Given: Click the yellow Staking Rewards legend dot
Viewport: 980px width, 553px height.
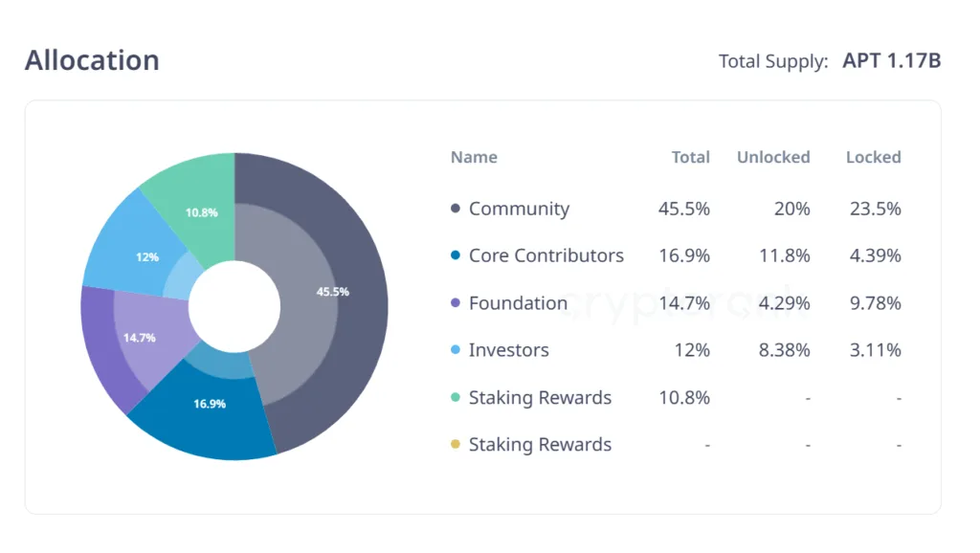Looking at the screenshot, I should 454,444.
